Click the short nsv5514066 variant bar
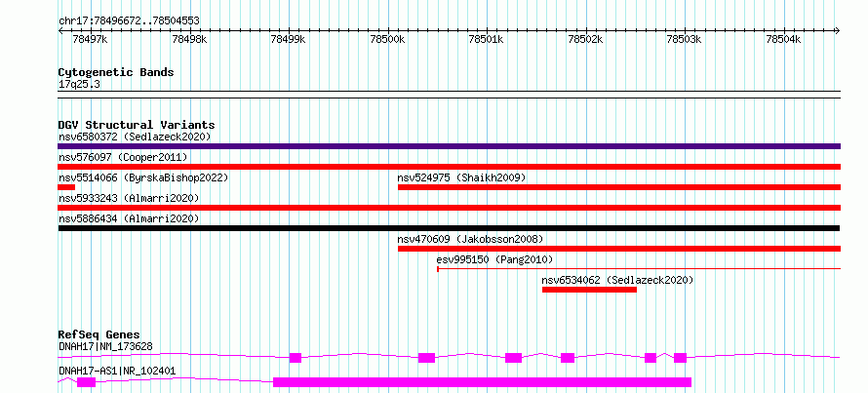The height and width of the screenshot is (393, 868). point(66,187)
